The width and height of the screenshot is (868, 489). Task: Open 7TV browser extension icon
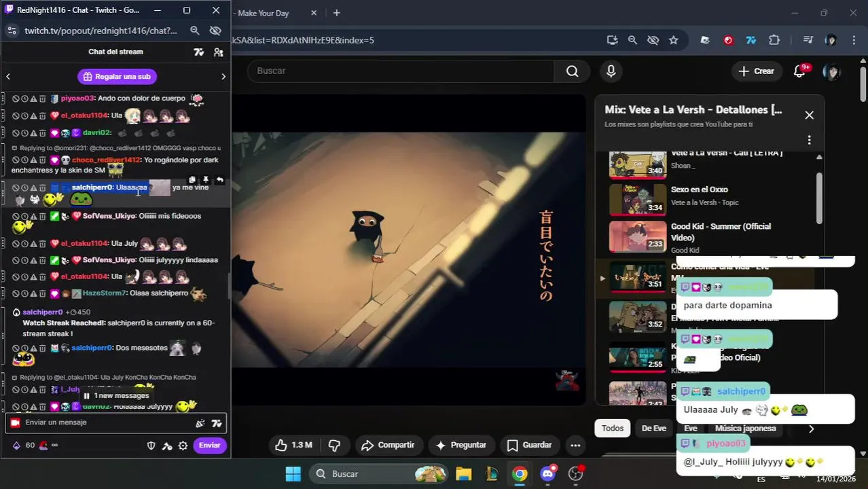click(x=751, y=40)
